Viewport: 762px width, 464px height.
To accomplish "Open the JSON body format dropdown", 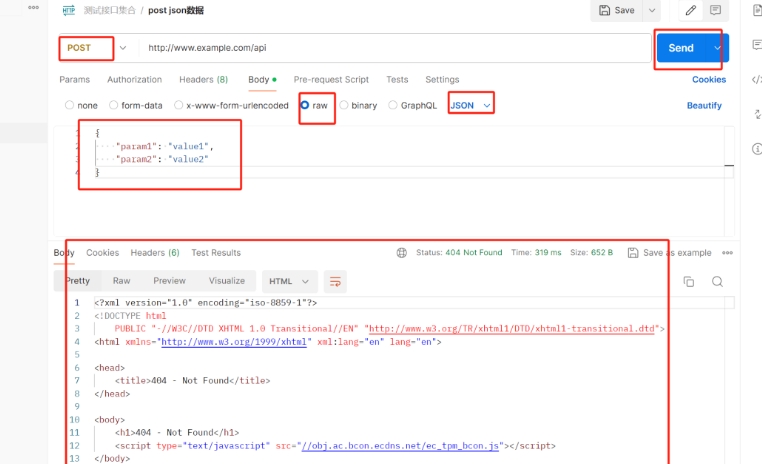I will coord(470,105).
